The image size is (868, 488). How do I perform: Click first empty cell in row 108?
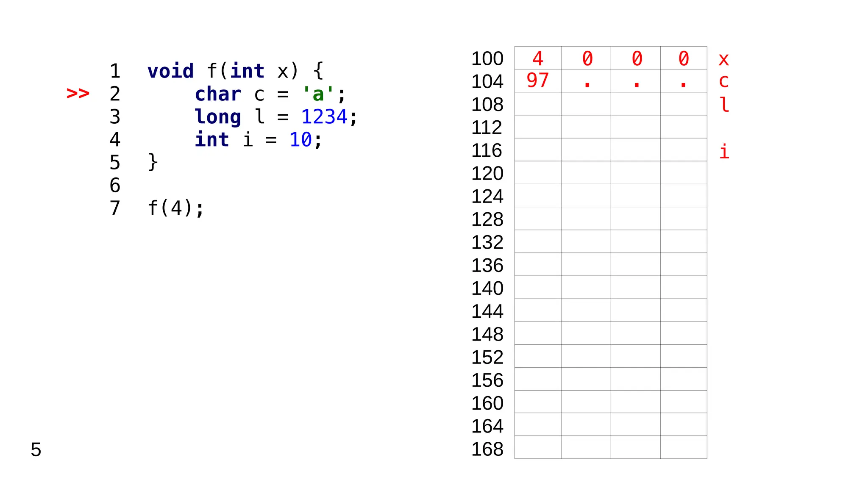pos(538,104)
